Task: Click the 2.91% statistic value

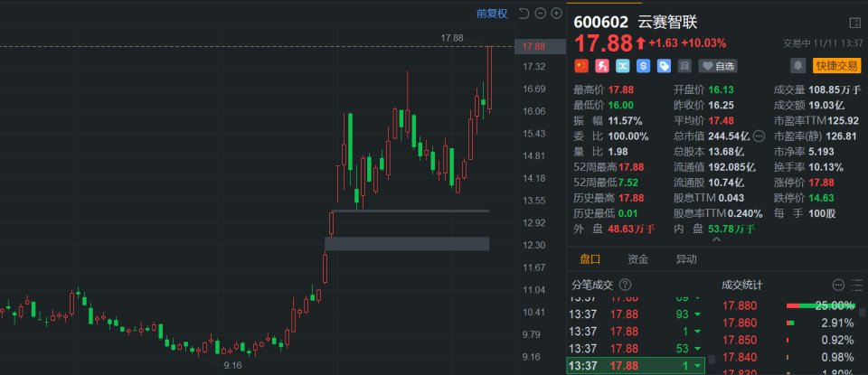Action: (x=837, y=323)
